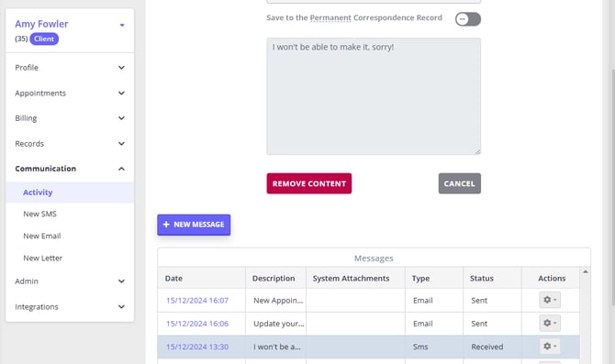
Task: Open gear actions for received SMS row
Action: 550,346
